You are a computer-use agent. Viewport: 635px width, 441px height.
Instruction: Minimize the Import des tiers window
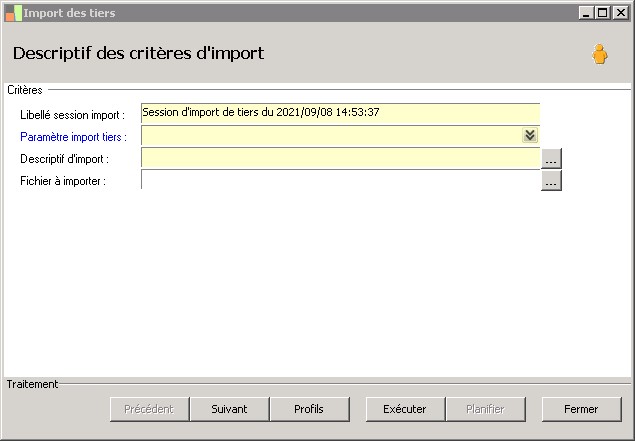click(x=586, y=13)
